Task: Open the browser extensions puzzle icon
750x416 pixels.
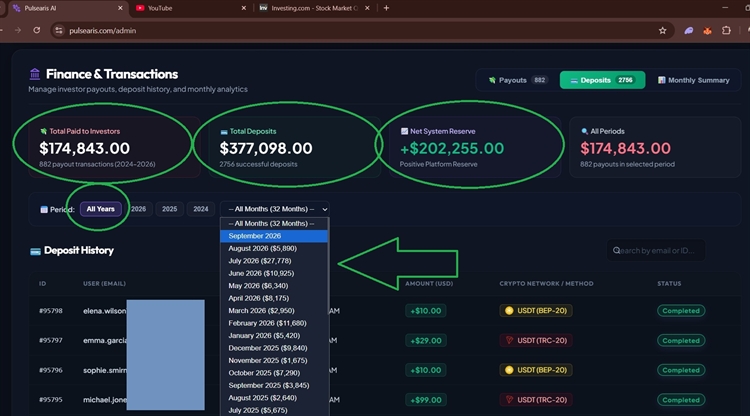Action: (x=726, y=31)
